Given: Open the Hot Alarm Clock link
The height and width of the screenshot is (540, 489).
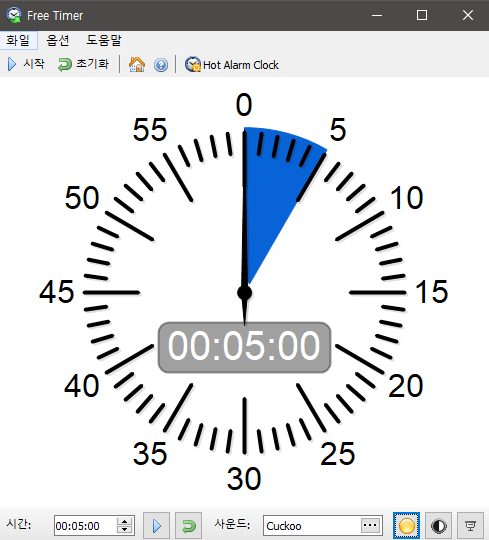Looking at the screenshot, I should tap(232, 64).
